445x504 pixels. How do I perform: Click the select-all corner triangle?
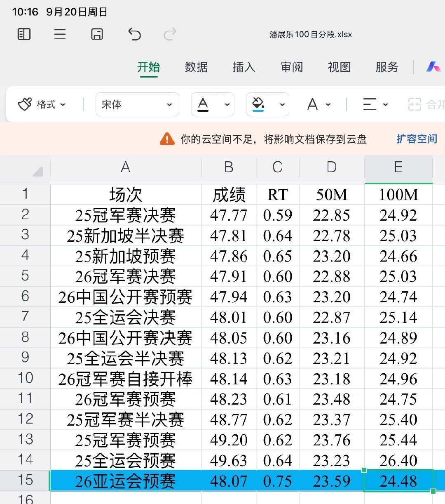coord(37,171)
